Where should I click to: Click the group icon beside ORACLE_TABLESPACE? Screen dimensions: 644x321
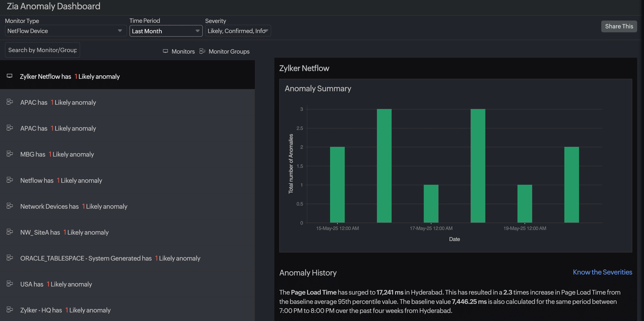tap(10, 258)
